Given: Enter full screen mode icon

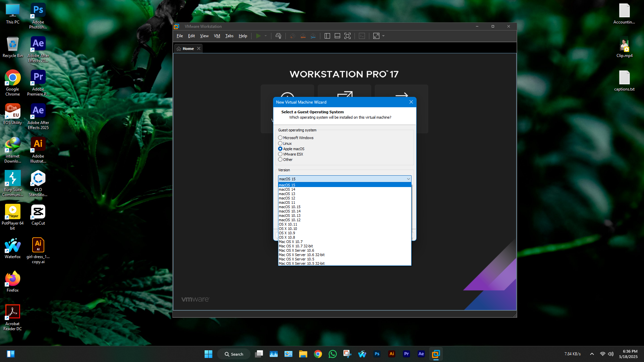Looking at the screenshot, I should pyautogui.click(x=347, y=36).
